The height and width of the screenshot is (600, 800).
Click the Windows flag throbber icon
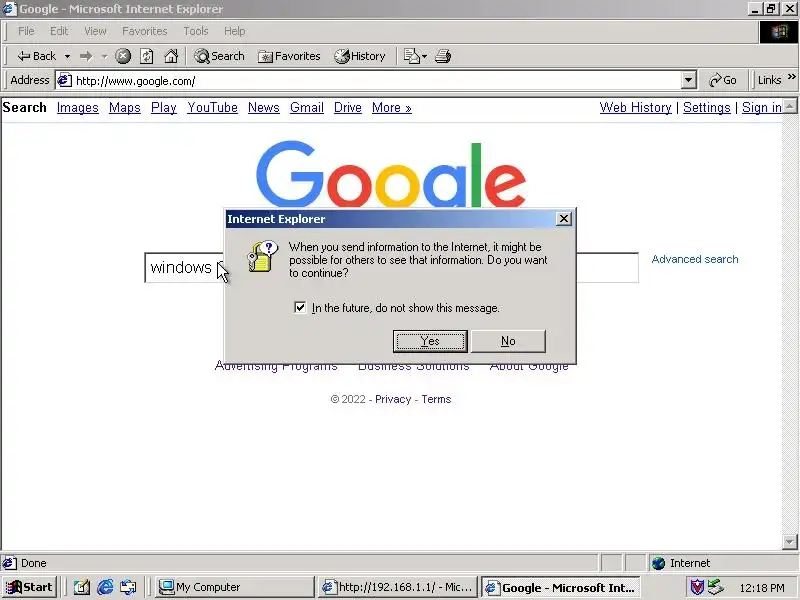779,32
